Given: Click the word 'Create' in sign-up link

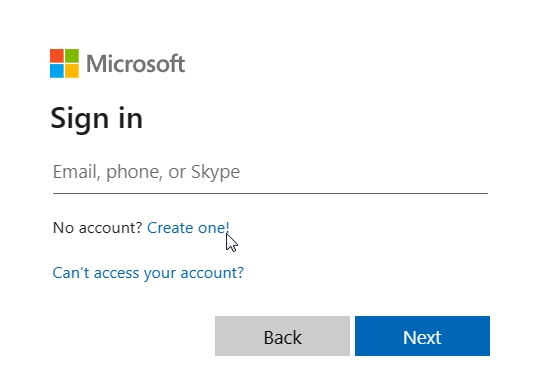Looking at the screenshot, I should point(170,227).
